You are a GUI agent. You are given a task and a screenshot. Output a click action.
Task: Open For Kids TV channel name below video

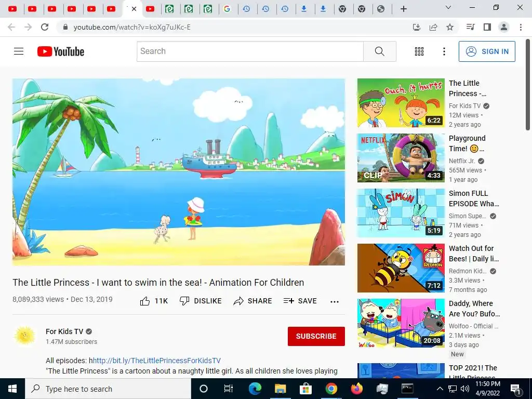[x=64, y=331]
